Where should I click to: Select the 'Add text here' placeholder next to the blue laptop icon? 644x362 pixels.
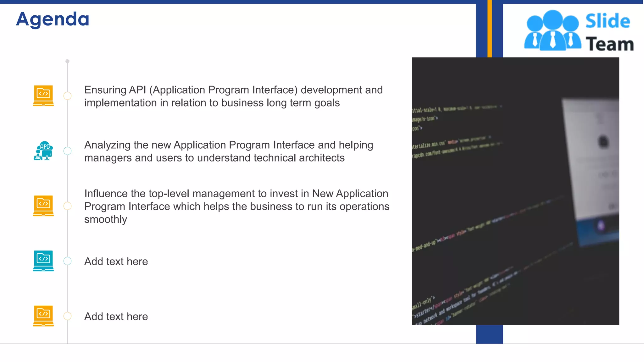pyautogui.click(x=116, y=261)
